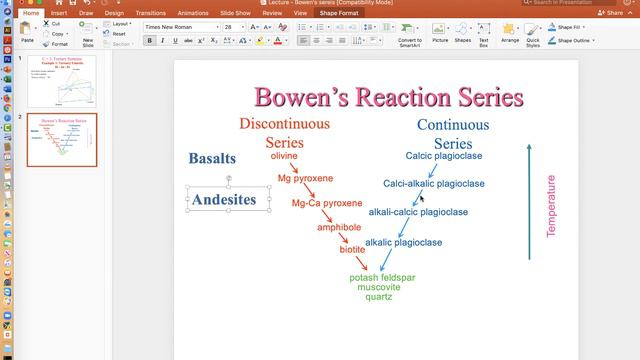Center align the text
The image size is (640, 360).
(316, 40)
